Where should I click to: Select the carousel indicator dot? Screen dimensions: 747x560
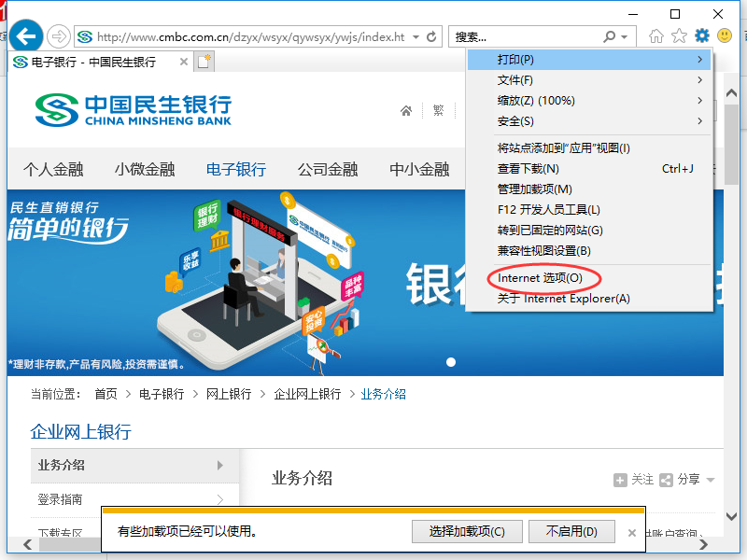pyautogui.click(x=451, y=362)
